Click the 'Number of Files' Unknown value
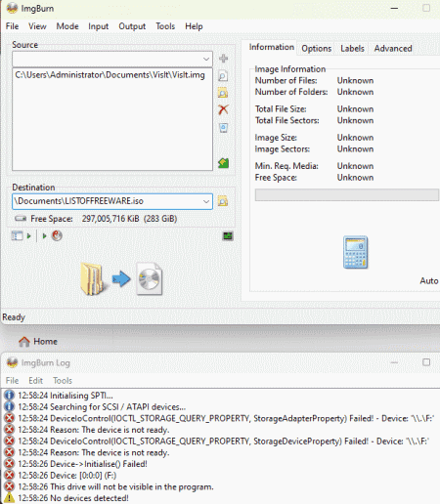The image size is (440, 504). tap(355, 80)
